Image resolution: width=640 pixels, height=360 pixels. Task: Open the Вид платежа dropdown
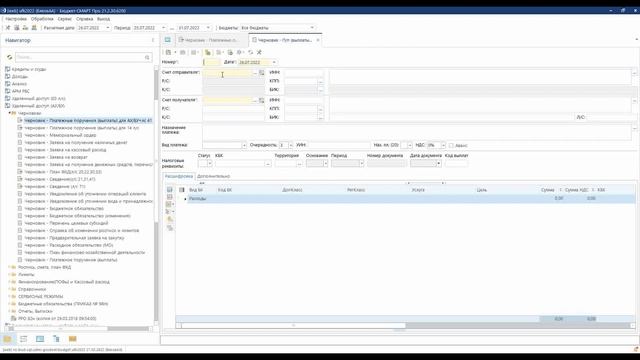[x=244, y=145]
